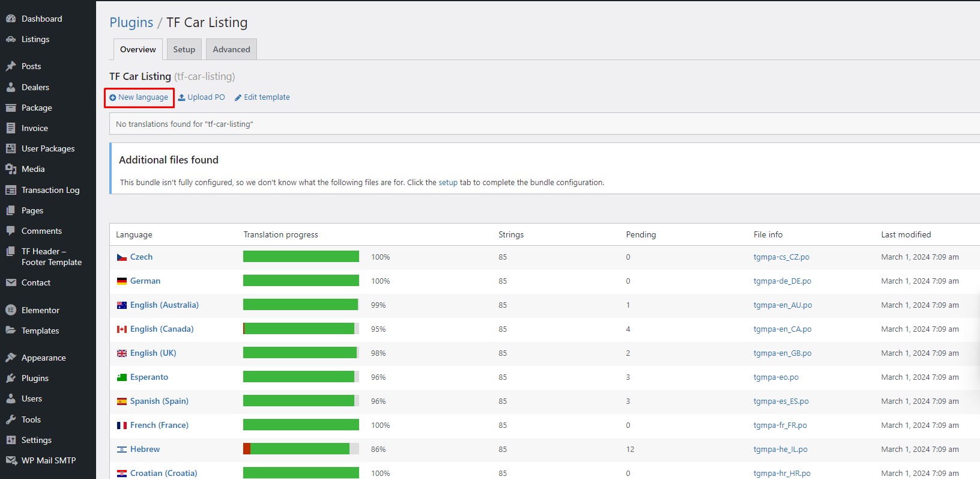Follow the Plugins breadcrumb link
The height and width of the screenshot is (479, 980).
[x=132, y=23]
